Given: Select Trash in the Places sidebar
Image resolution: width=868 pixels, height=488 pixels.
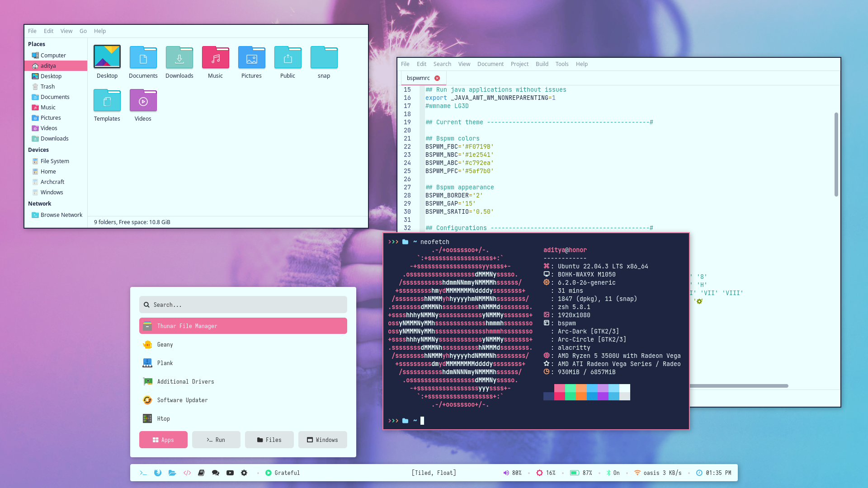Looking at the screenshot, I should click(47, 86).
